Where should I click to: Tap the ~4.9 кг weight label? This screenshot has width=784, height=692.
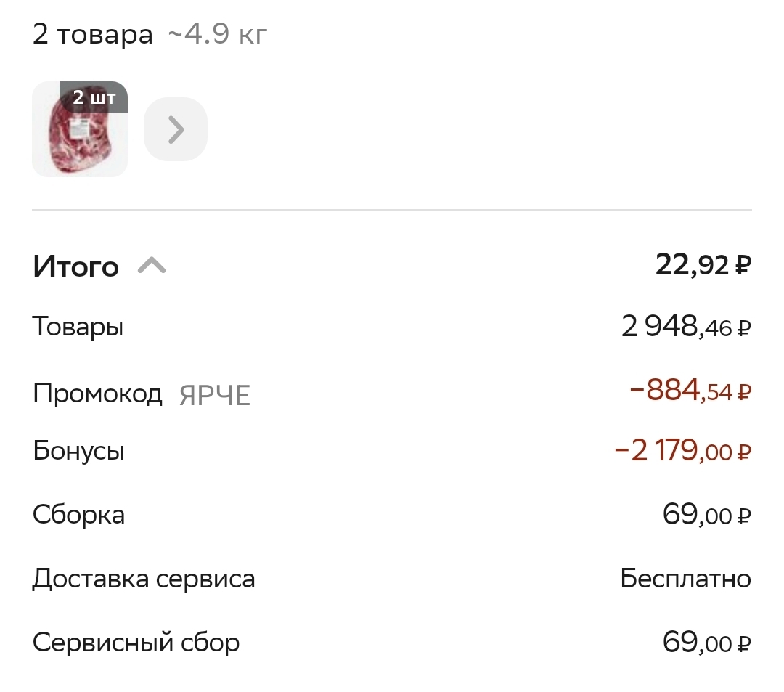(218, 34)
